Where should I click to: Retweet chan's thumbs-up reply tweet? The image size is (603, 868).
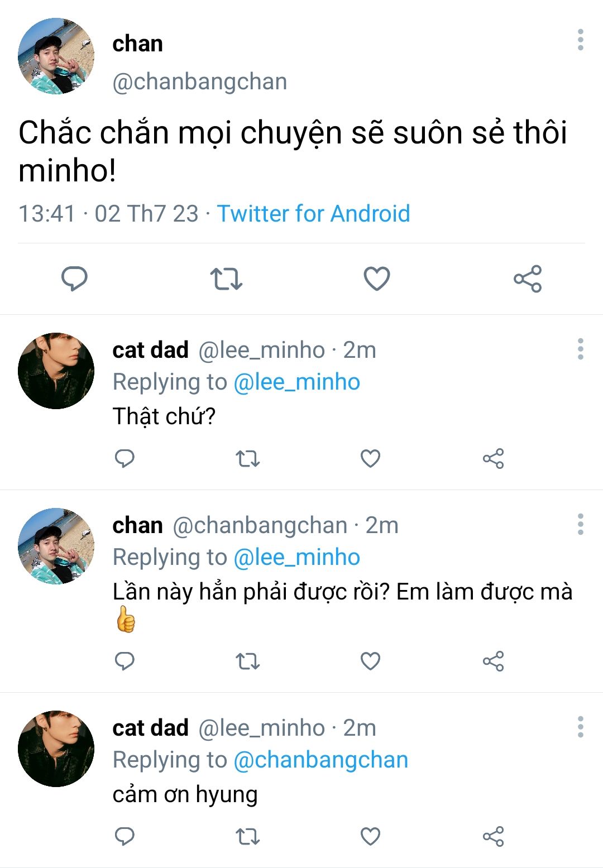click(x=247, y=661)
